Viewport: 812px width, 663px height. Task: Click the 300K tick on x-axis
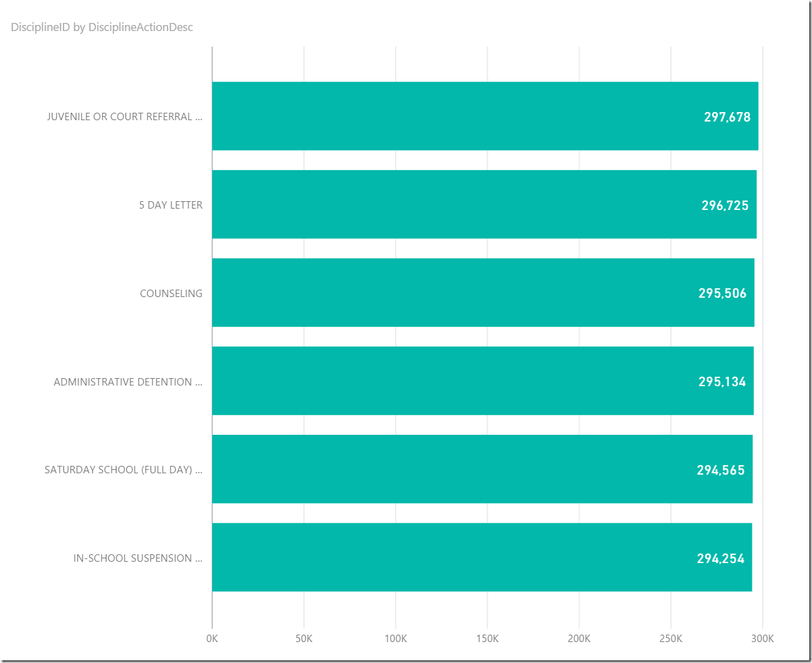tap(763, 639)
